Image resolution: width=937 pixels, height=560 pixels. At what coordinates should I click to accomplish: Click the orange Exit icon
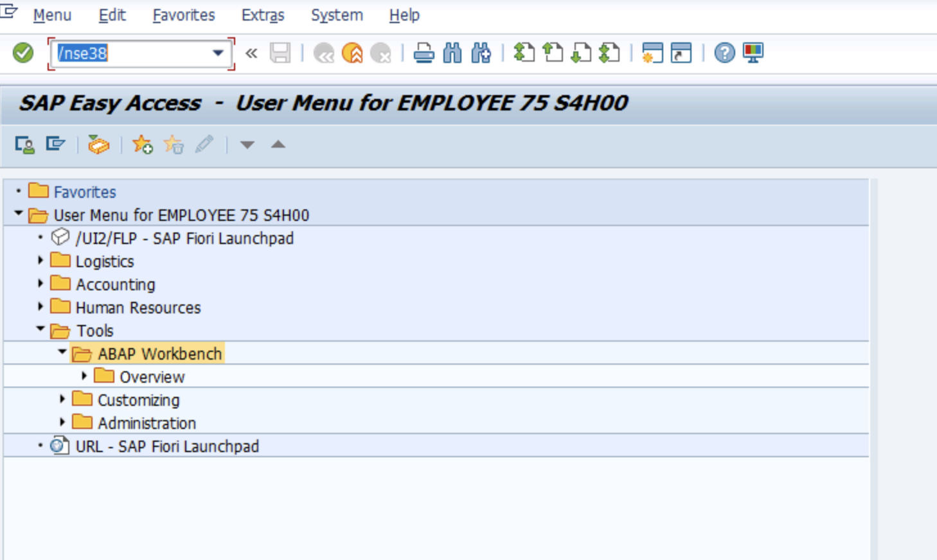(x=352, y=53)
